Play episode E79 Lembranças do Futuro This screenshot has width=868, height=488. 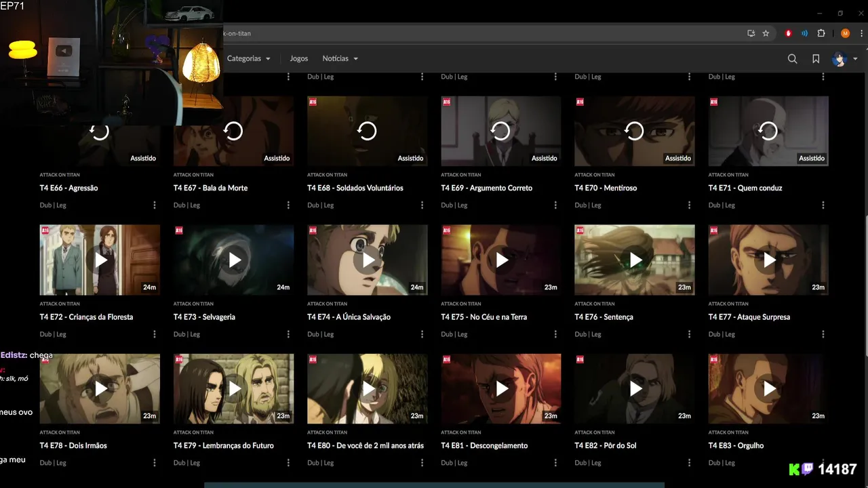pos(233,388)
